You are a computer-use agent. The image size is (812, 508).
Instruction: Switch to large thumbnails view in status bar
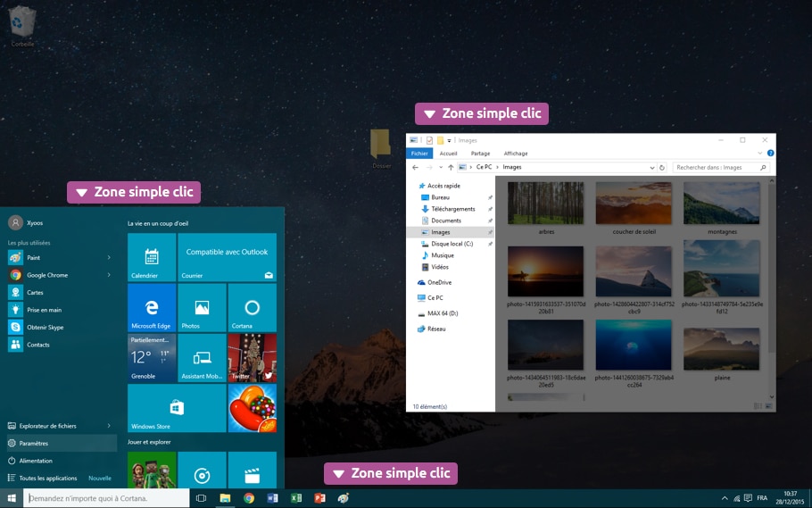(768, 406)
